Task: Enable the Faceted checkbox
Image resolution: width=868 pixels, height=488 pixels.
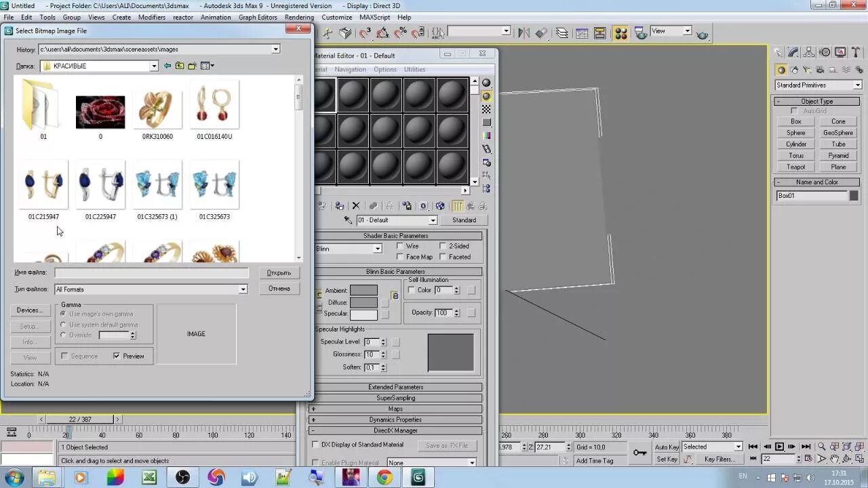Action: coord(443,257)
